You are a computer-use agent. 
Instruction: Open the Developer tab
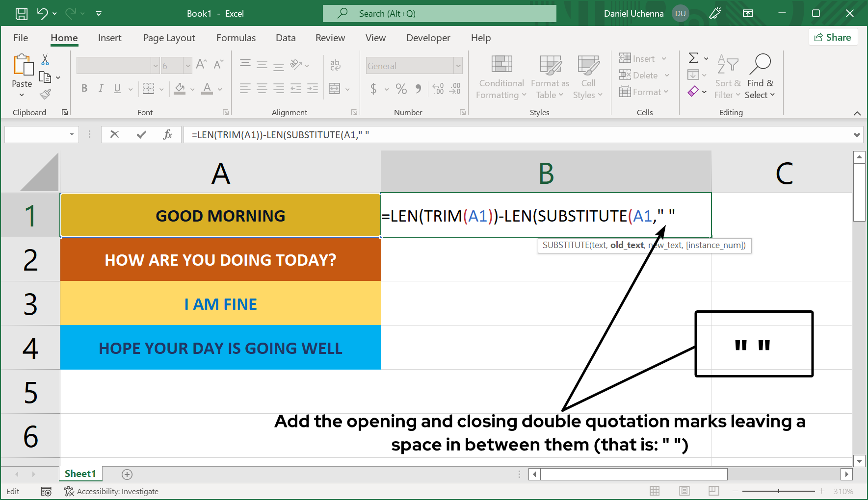427,38
